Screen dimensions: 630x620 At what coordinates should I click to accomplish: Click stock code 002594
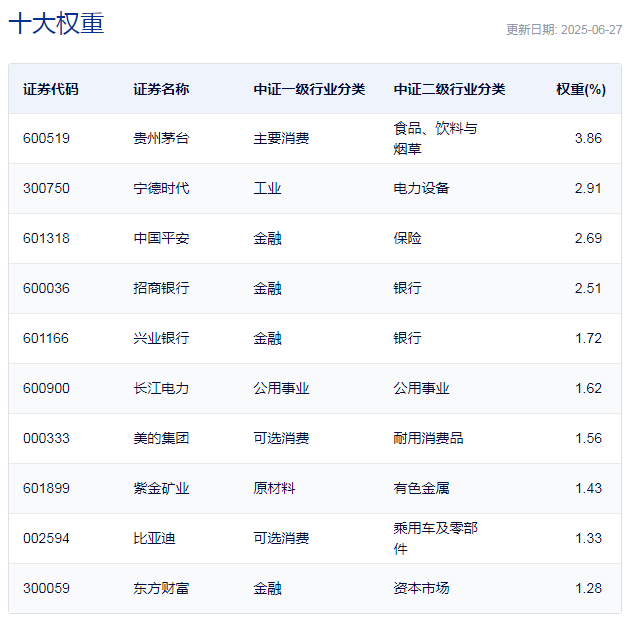[x=46, y=538]
